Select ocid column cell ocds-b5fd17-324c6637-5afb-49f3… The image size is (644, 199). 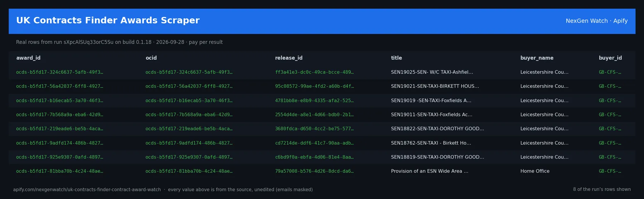pos(189,72)
